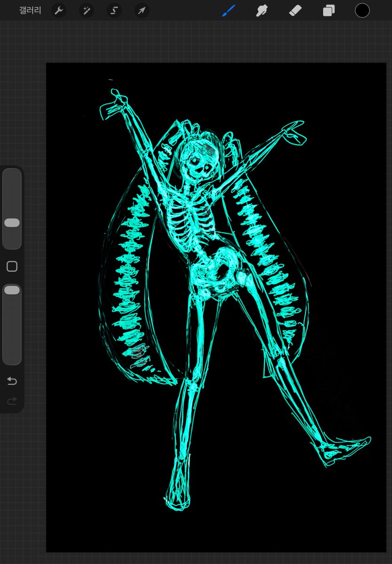Activate the Transform arrow tool
This screenshot has width=392, height=564.
point(142,10)
